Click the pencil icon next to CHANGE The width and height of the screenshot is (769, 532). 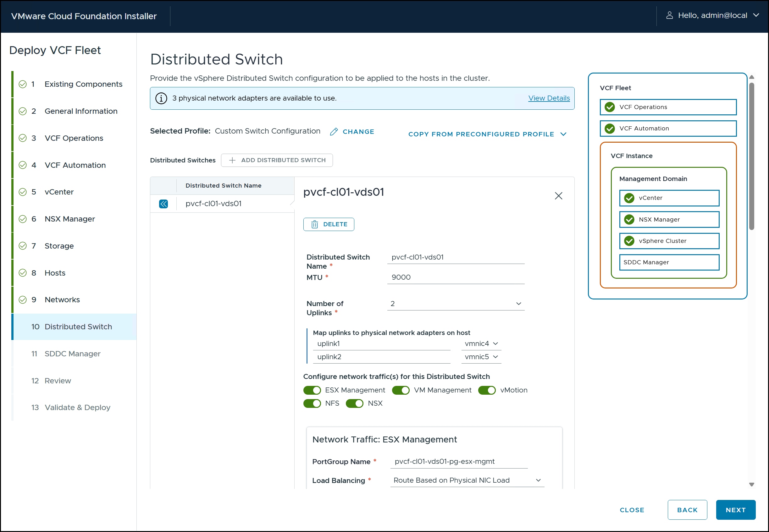click(x=334, y=132)
